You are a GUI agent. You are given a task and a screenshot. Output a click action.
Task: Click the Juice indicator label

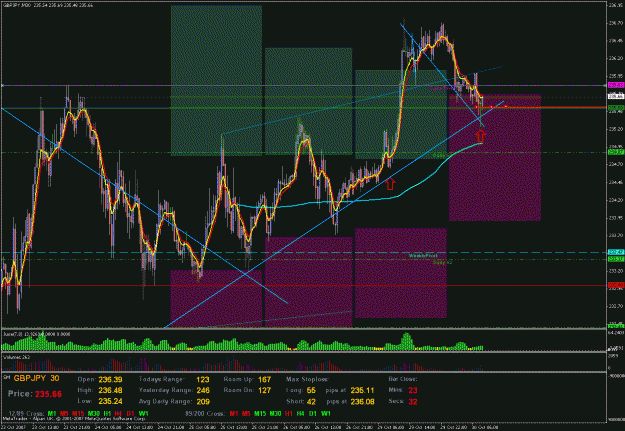(37, 334)
